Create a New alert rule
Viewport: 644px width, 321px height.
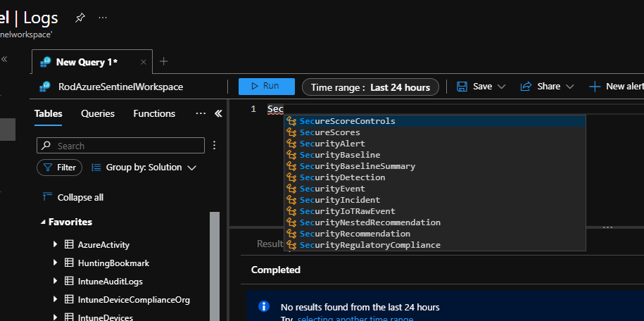click(616, 87)
